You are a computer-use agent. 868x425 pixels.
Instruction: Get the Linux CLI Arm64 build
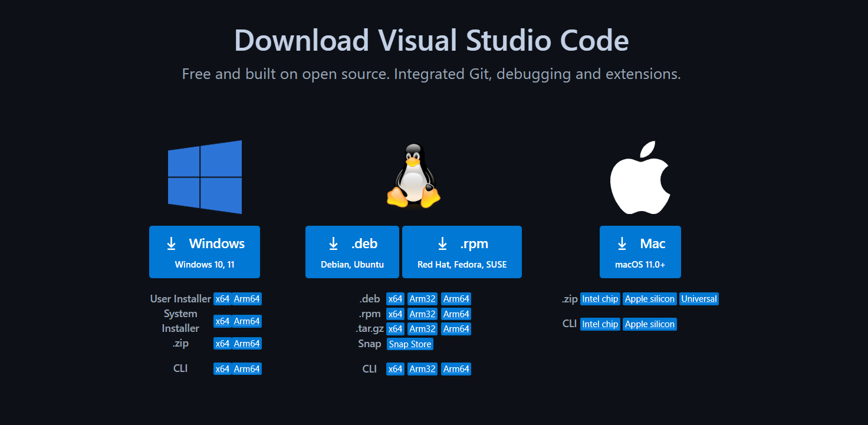[456, 369]
